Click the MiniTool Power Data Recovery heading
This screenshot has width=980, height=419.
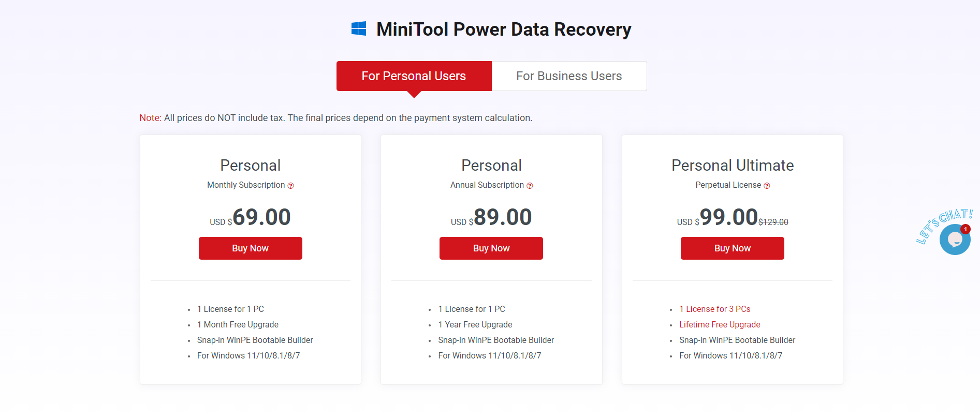pos(504,29)
